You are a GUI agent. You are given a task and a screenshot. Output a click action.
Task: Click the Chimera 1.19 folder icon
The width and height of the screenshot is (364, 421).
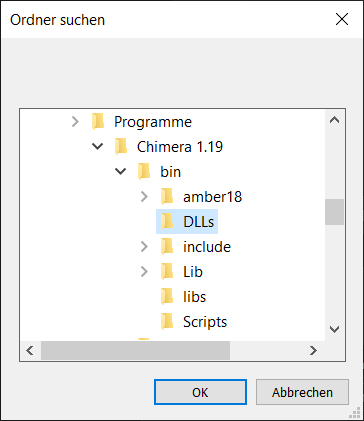click(121, 147)
